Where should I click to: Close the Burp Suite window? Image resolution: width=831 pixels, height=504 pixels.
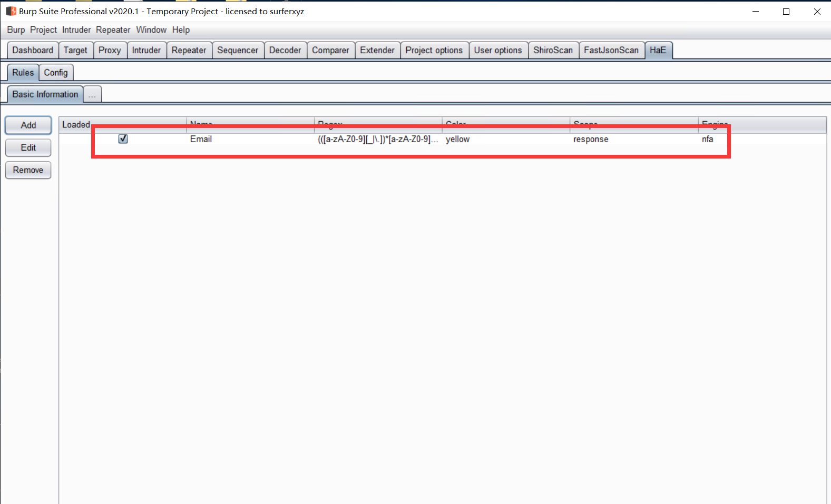[817, 12]
